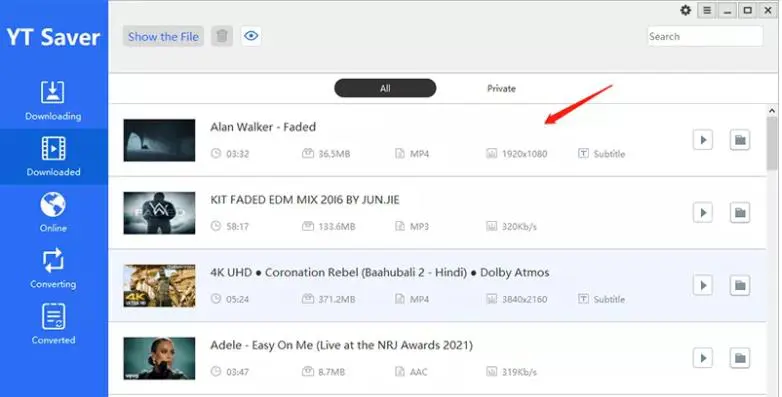Click the title 'Alan Walker - Faded'
782x397 pixels.
(x=263, y=127)
